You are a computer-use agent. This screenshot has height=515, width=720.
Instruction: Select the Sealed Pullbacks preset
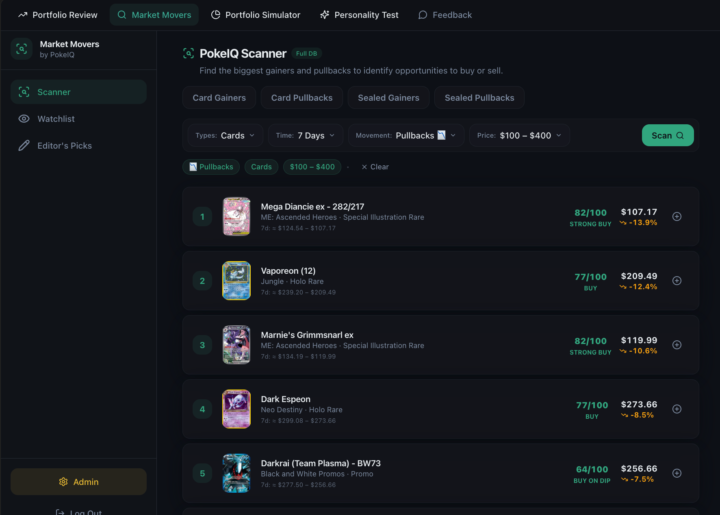pos(479,98)
